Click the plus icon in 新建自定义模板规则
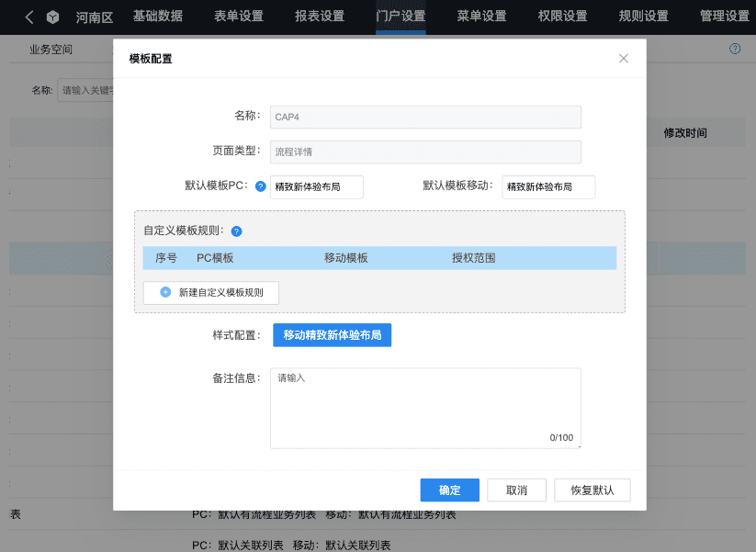Image resolution: width=756 pixels, height=552 pixels. [x=165, y=292]
